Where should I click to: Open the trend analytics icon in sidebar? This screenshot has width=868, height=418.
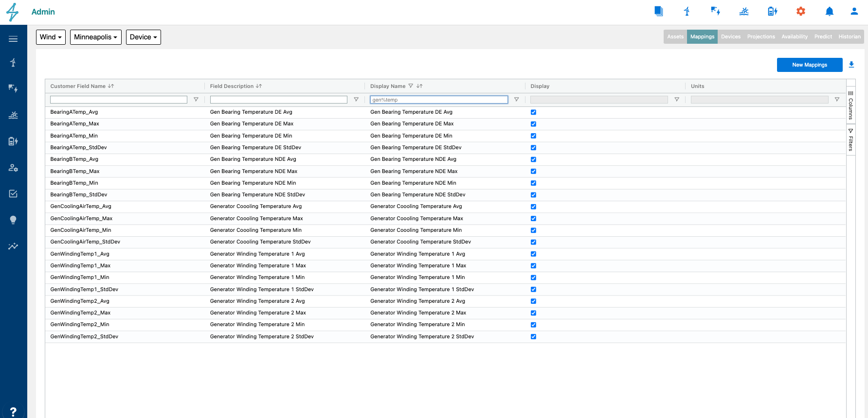coord(13,246)
